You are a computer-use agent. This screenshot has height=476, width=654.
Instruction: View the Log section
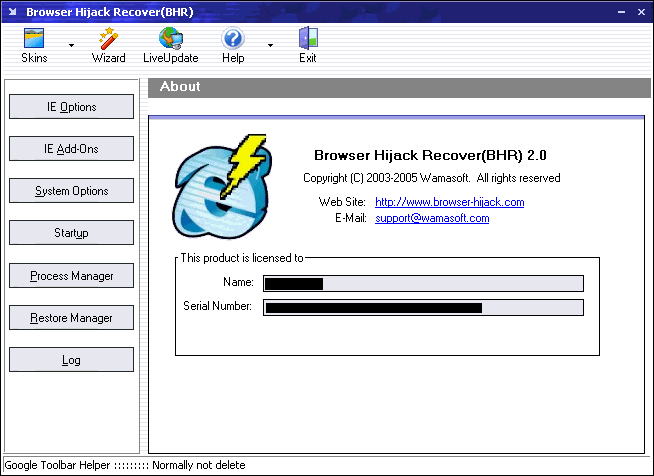[x=71, y=360]
